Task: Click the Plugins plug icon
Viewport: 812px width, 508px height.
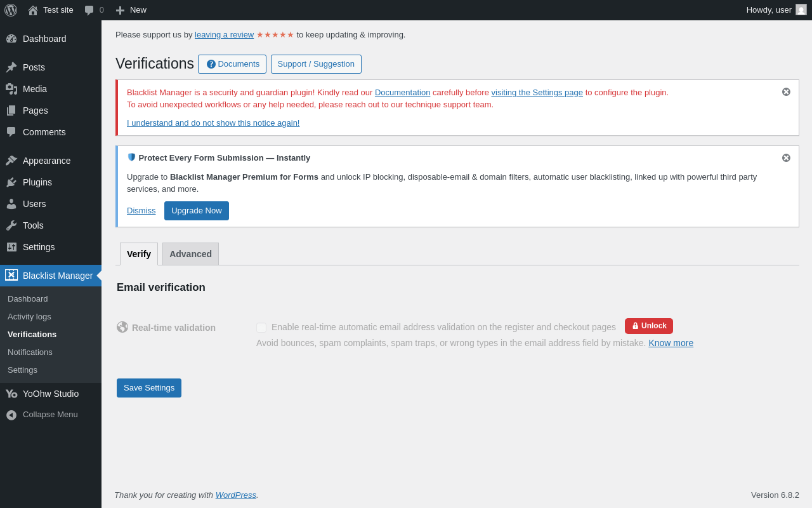Action: tap(11, 182)
